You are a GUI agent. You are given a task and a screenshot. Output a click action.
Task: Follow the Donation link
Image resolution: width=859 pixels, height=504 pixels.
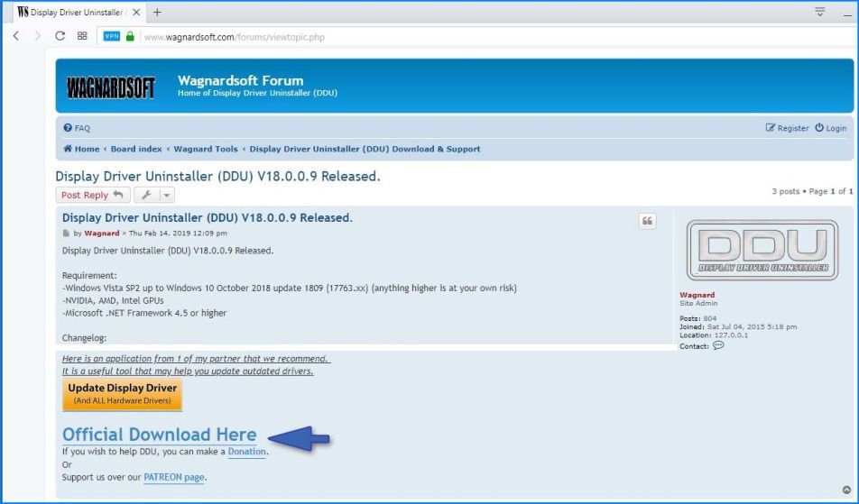[x=246, y=451]
